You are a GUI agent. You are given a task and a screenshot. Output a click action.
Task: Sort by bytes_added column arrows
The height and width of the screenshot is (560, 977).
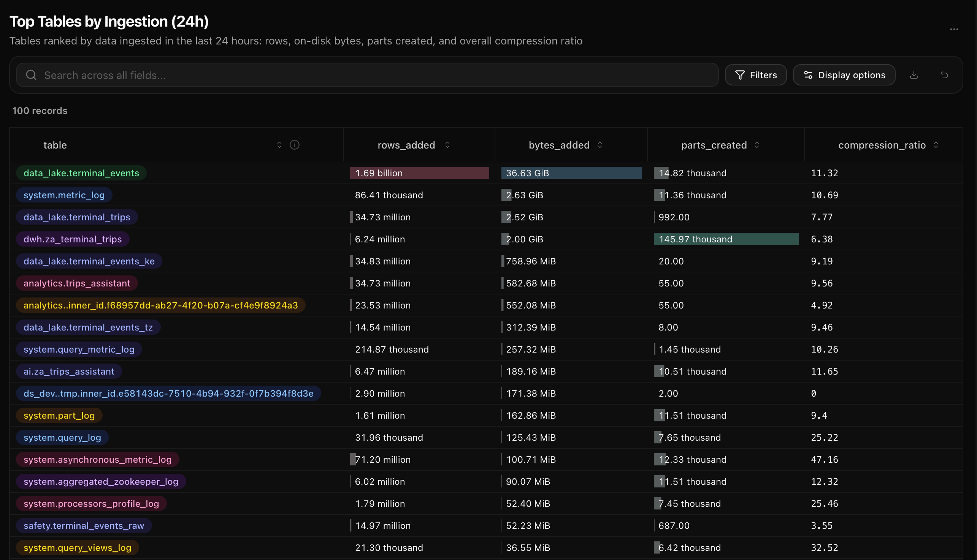600,145
